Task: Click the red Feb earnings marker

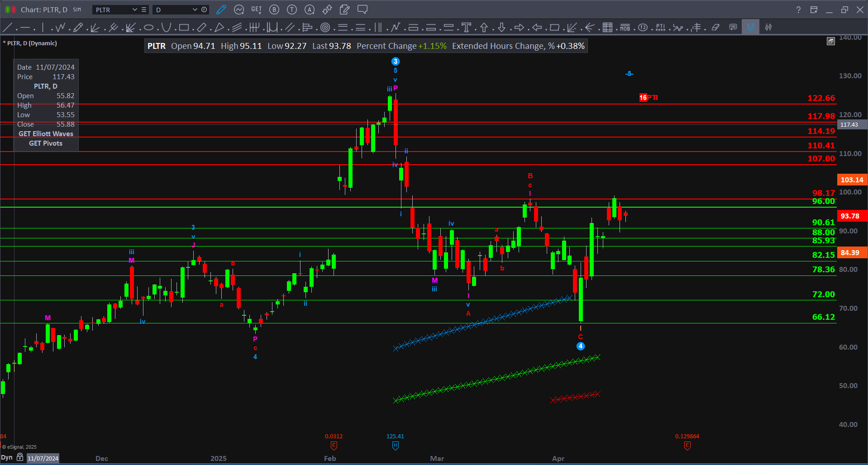Action: [x=334, y=446]
